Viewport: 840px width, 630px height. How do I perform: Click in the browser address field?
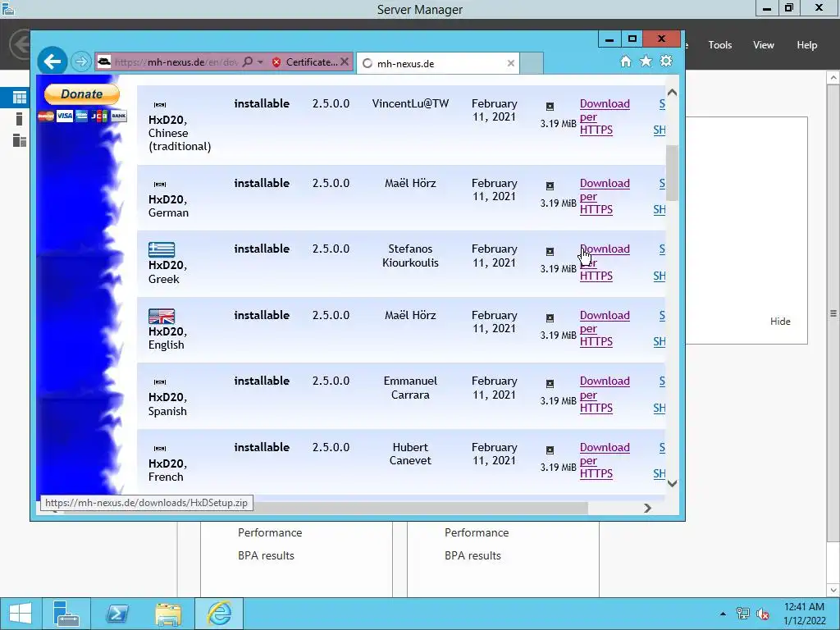177,62
